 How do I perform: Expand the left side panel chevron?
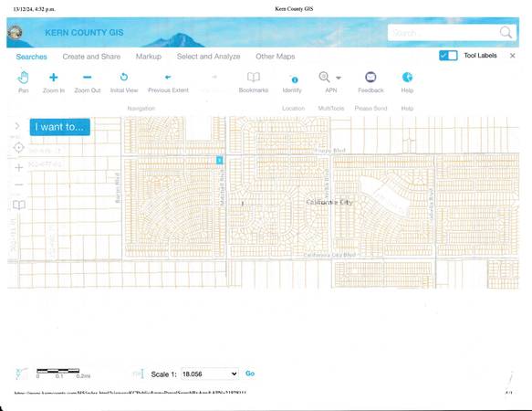pyautogui.click(x=17, y=126)
